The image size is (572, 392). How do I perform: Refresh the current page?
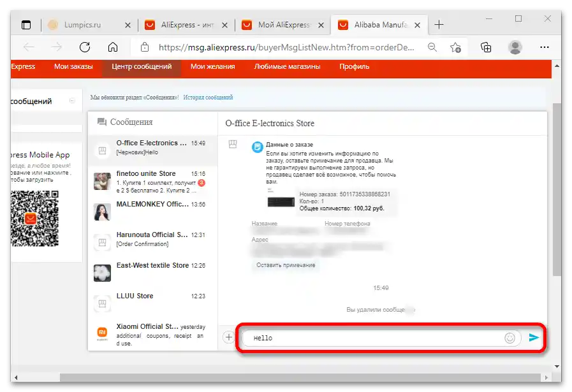85,47
